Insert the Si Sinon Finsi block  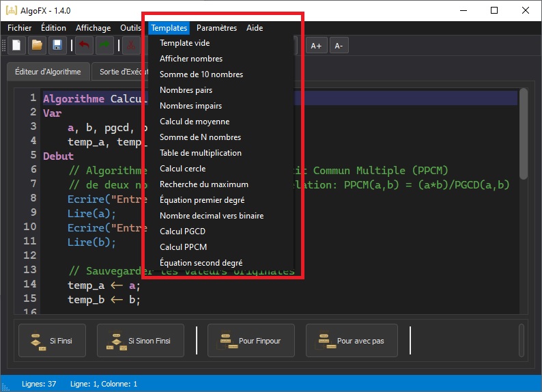click(x=141, y=341)
